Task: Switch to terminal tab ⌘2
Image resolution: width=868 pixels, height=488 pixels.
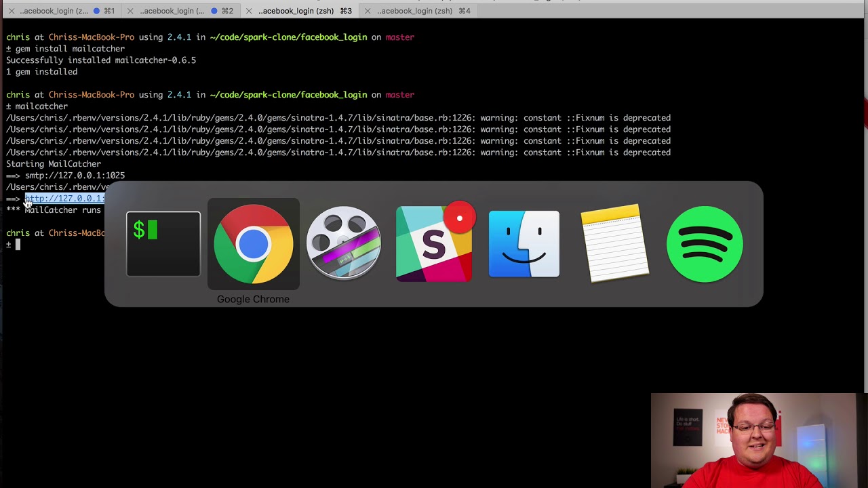Action: pyautogui.click(x=180, y=11)
